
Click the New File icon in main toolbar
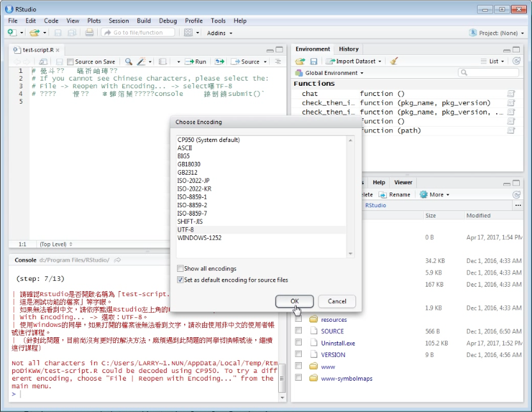(12, 33)
